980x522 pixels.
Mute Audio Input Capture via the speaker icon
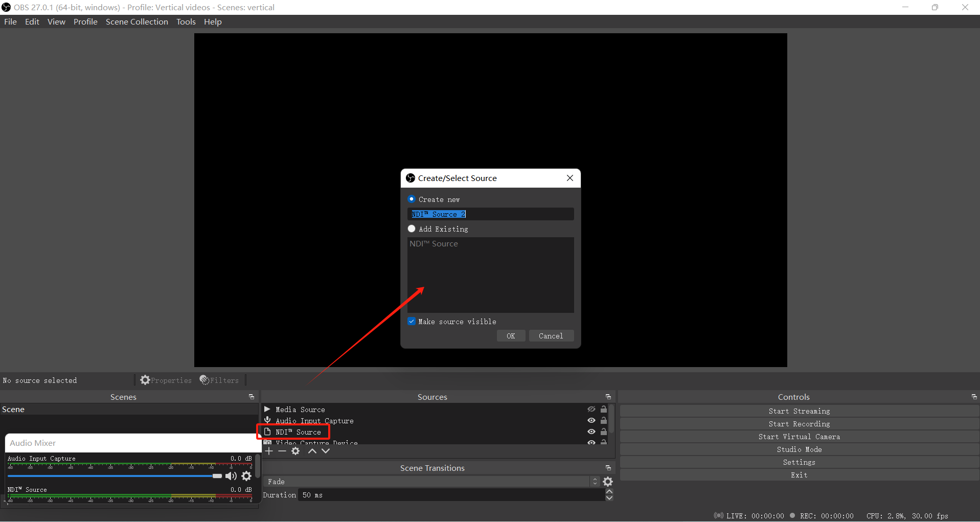click(x=231, y=476)
